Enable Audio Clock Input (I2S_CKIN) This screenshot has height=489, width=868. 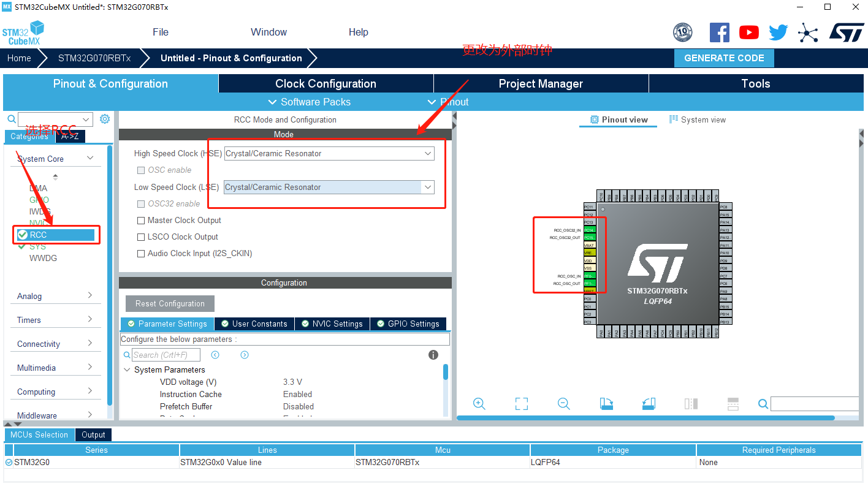pyautogui.click(x=141, y=253)
